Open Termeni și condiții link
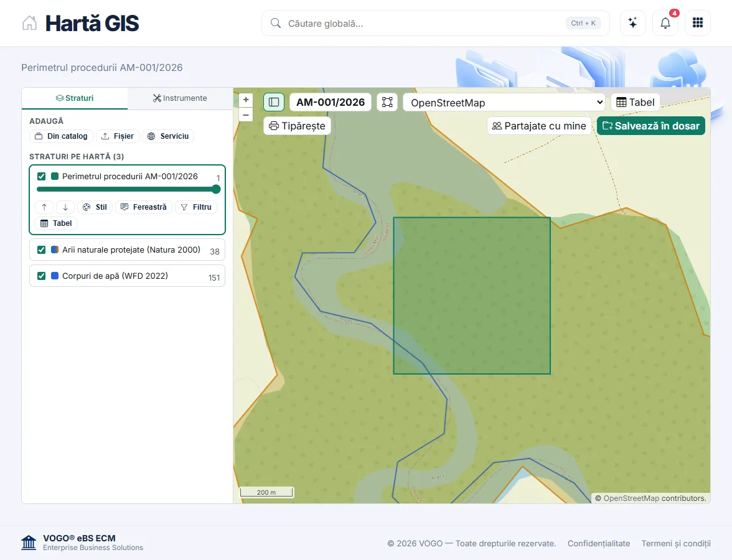Image resolution: width=732 pixels, height=560 pixels. point(676,543)
